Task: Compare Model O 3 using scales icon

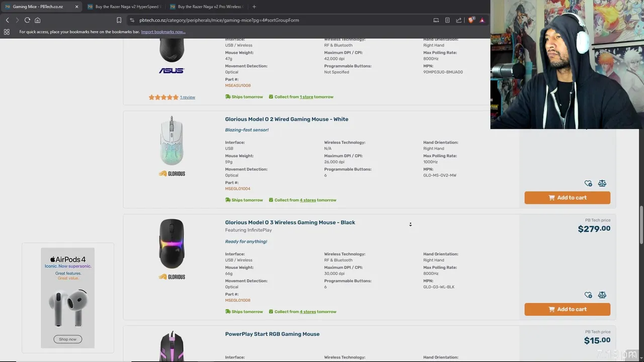Action: [602, 295]
